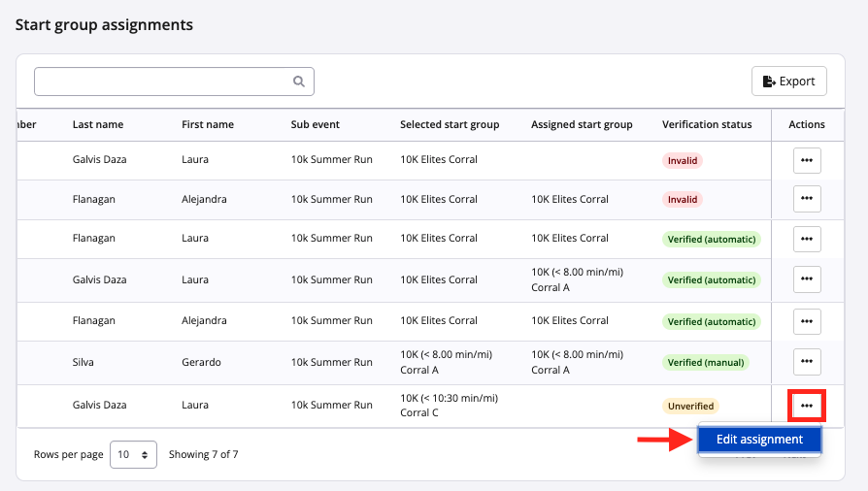
Task: Sort by Last name column header
Action: click(x=98, y=124)
